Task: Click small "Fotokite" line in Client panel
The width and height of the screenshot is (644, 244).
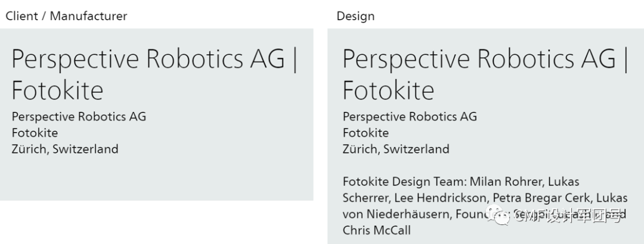Action: 35,133
